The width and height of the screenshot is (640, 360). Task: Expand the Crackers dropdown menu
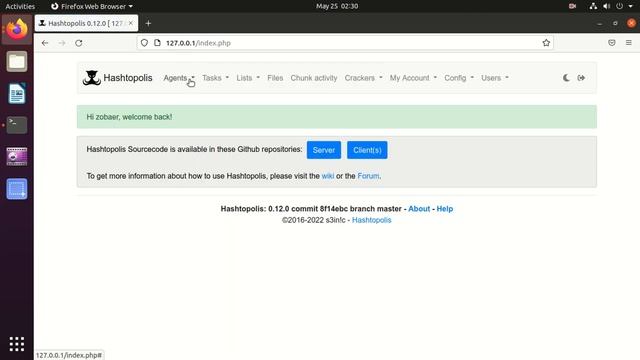tap(363, 78)
